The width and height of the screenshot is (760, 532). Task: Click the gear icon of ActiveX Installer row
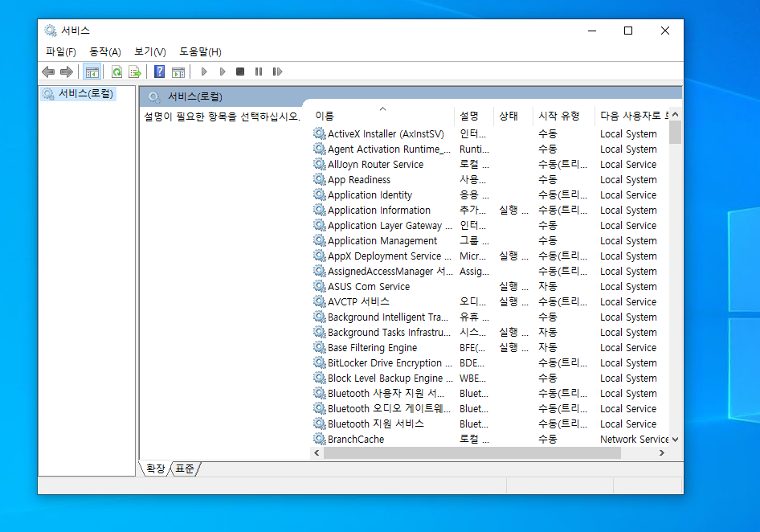(320, 133)
